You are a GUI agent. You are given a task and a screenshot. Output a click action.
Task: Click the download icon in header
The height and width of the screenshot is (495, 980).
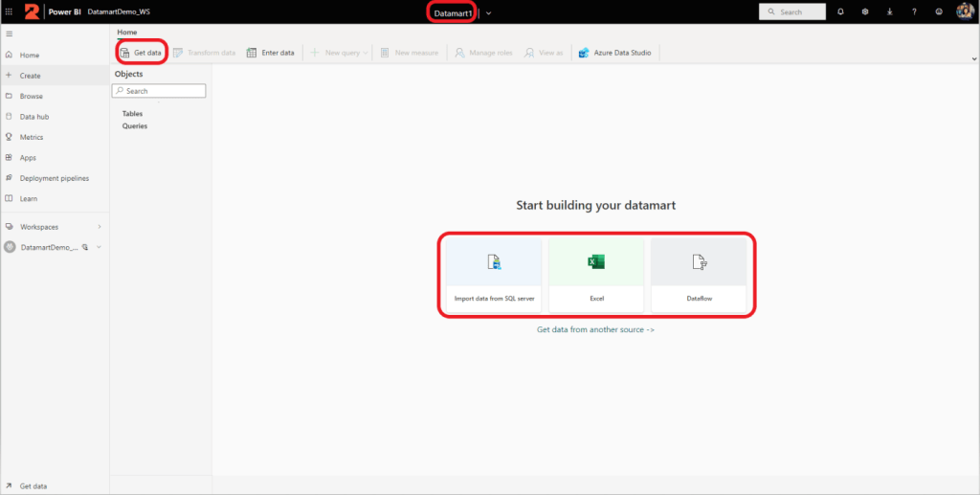point(890,11)
